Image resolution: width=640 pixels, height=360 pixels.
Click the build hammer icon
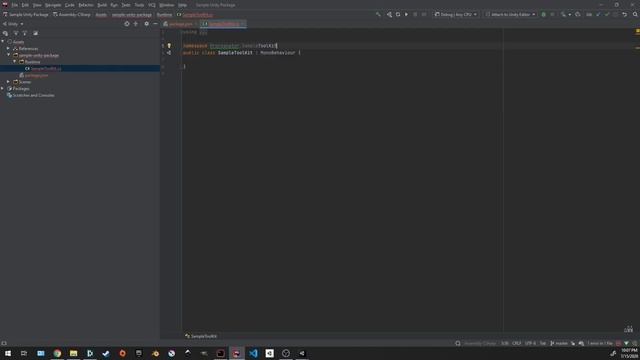pyautogui.click(x=378, y=14)
